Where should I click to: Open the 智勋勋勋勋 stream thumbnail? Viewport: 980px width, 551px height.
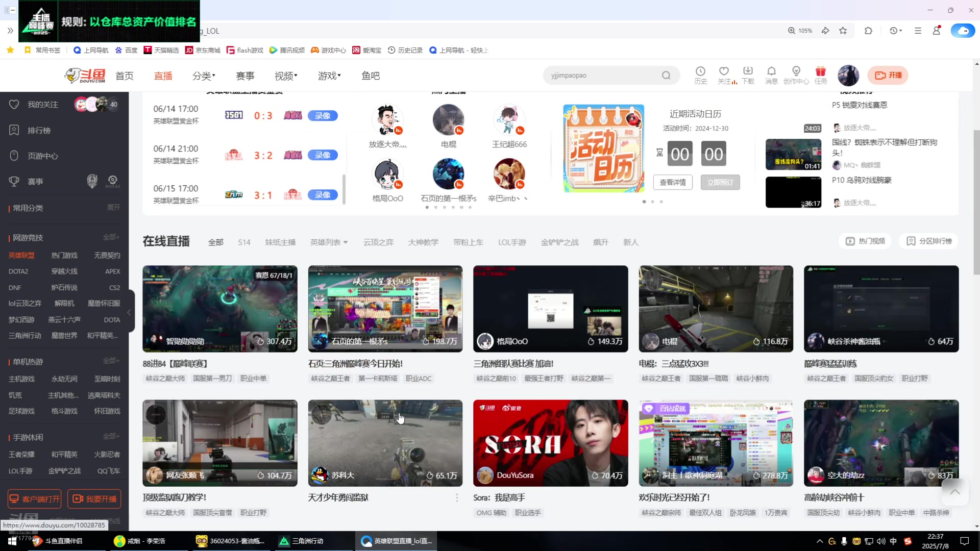(220, 309)
